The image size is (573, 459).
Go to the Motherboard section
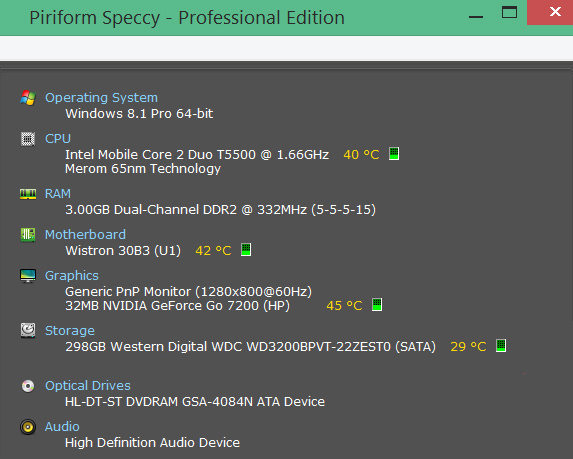point(85,235)
